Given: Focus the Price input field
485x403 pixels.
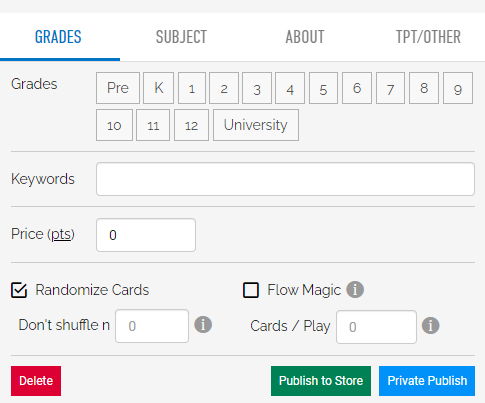Looking at the screenshot, I should (x=146, y=235).
